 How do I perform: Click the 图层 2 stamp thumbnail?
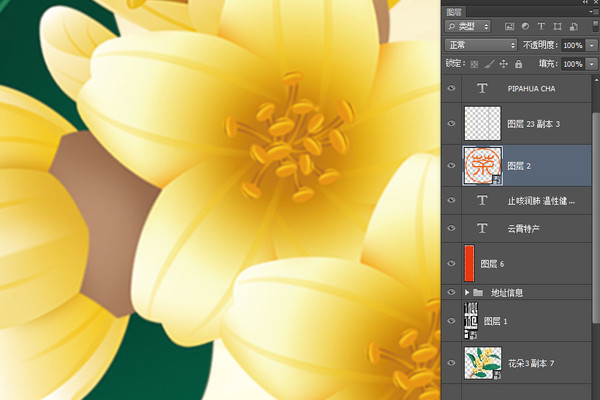pos(483,165)
